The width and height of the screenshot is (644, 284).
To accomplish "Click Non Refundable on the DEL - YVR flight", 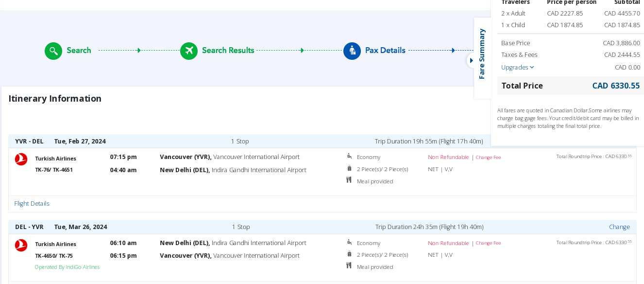I will [448, 243].
